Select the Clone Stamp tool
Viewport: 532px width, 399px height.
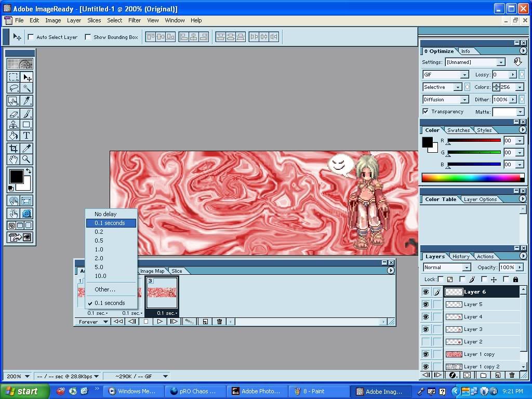pyautogui.click(x=14, y=125)
